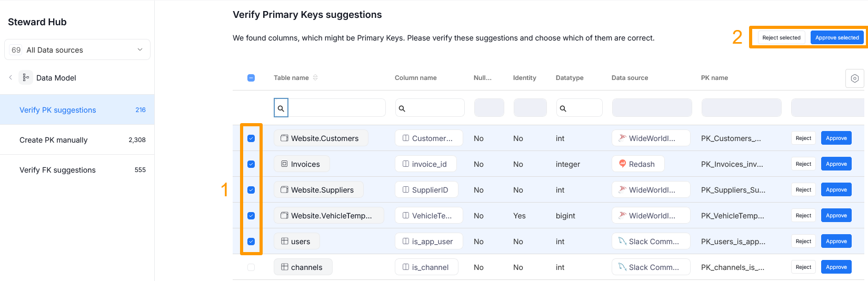The image size is (868, 281).
Task: Click the back chevron beside Data Model
Action: [11, 77]
